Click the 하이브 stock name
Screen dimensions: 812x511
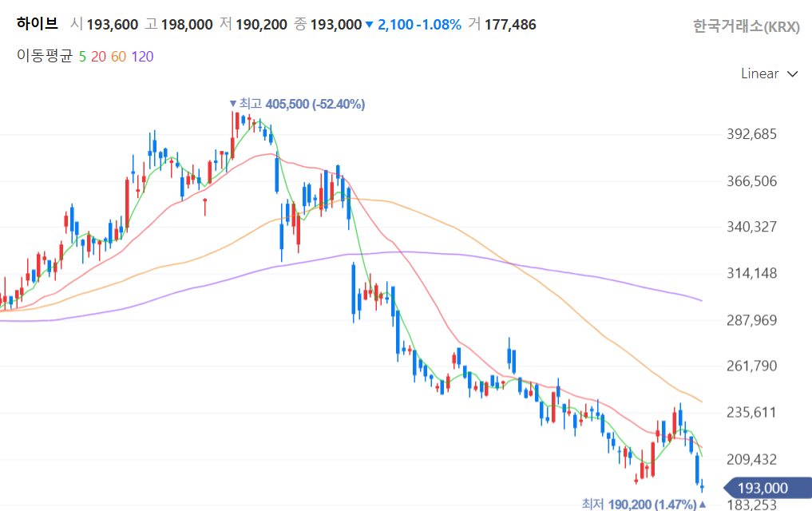coord(38,24)
